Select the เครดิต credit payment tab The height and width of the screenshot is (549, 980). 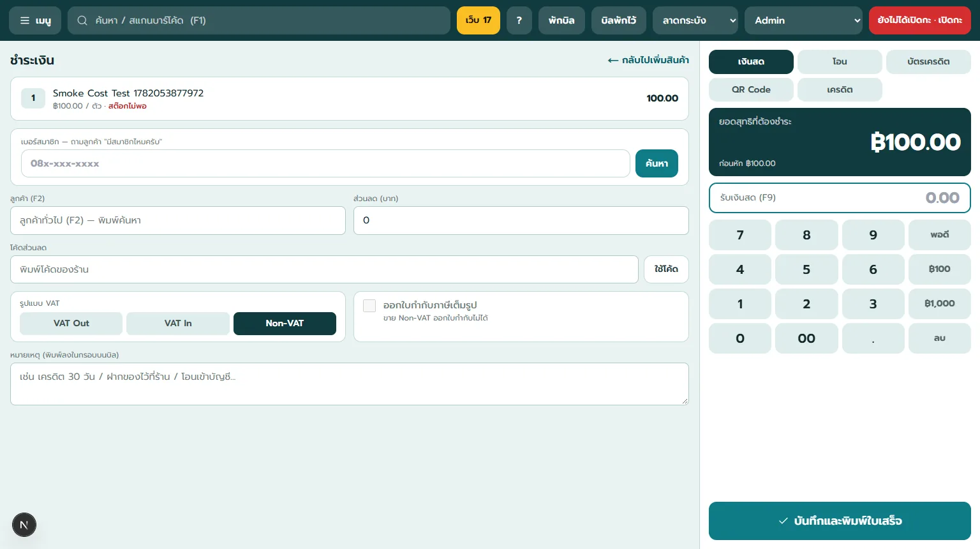pyautogui.click(x=840, y=90)
